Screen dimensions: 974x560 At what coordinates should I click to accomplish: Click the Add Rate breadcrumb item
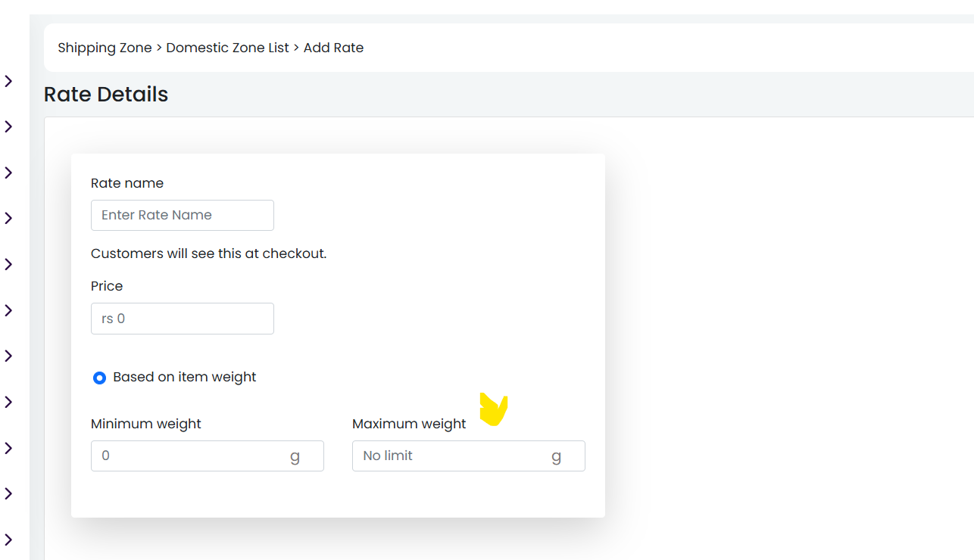333,48
